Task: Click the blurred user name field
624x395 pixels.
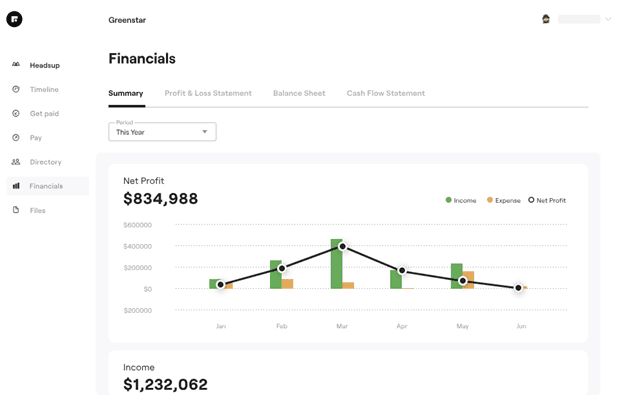Action: (579, 19)
